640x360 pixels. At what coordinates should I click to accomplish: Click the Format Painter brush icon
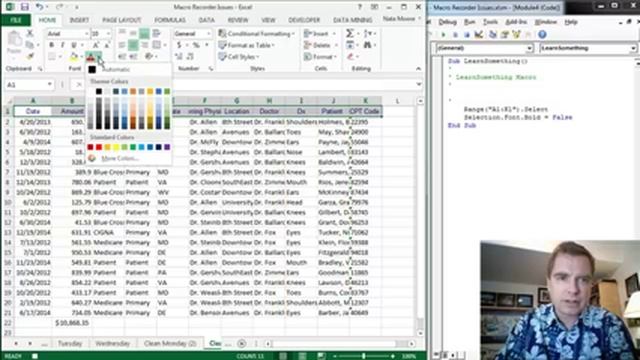pyautogui.click(x=30, y=56)
